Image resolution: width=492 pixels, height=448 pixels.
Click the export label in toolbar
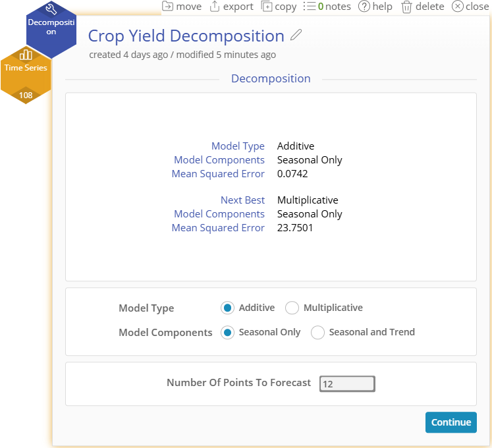point(238,7)
